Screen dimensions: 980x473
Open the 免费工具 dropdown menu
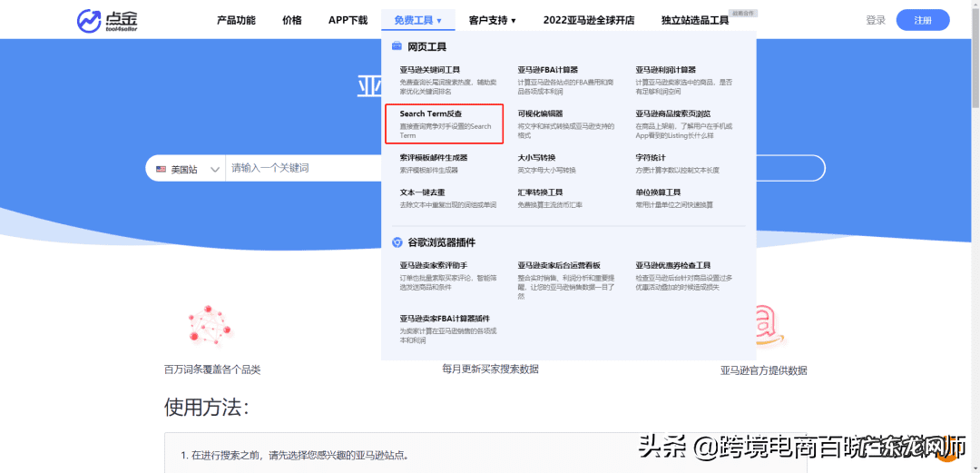[x=417, y=20]
